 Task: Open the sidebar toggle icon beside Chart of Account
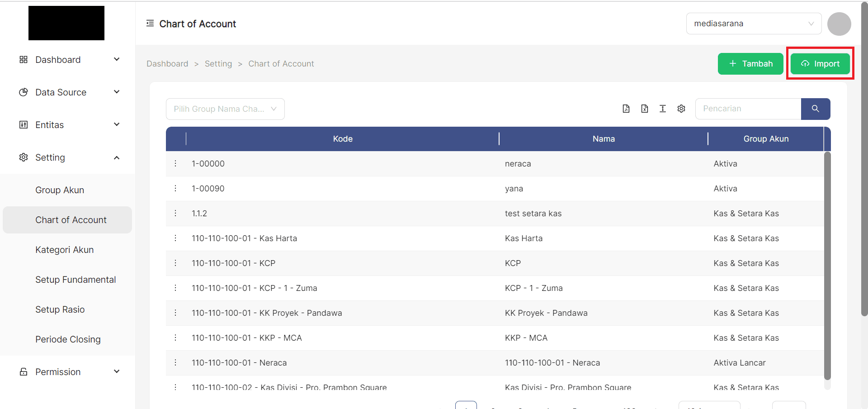tap(150, 23)
